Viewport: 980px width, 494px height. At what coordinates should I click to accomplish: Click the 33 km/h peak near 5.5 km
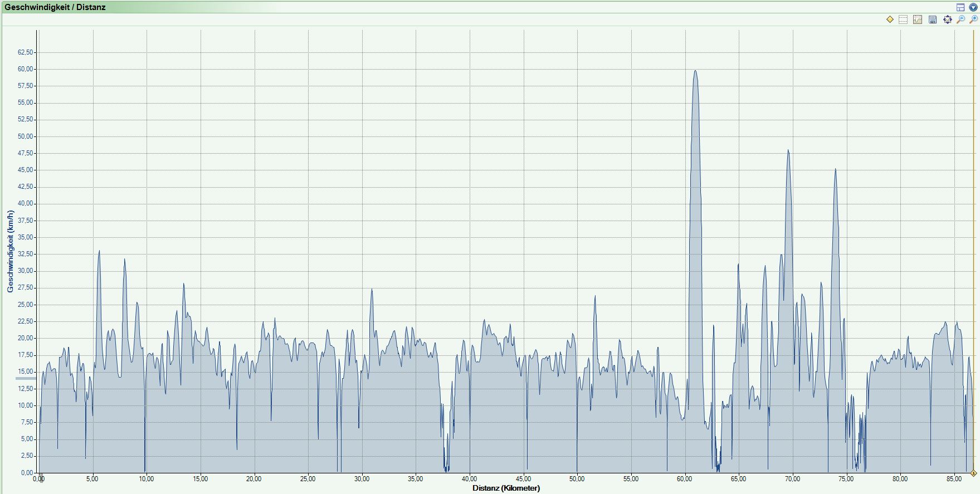[99, 252]
